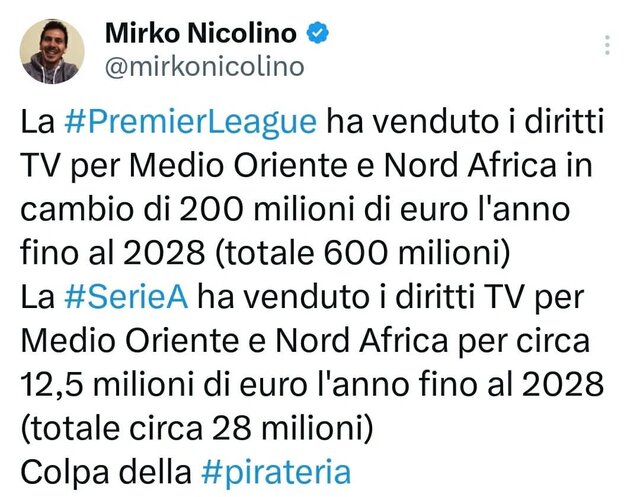Click the text '(totale circa 28 milioni)'
The height and width of the screenshot is (497, 640).
[x=196, y=429]
